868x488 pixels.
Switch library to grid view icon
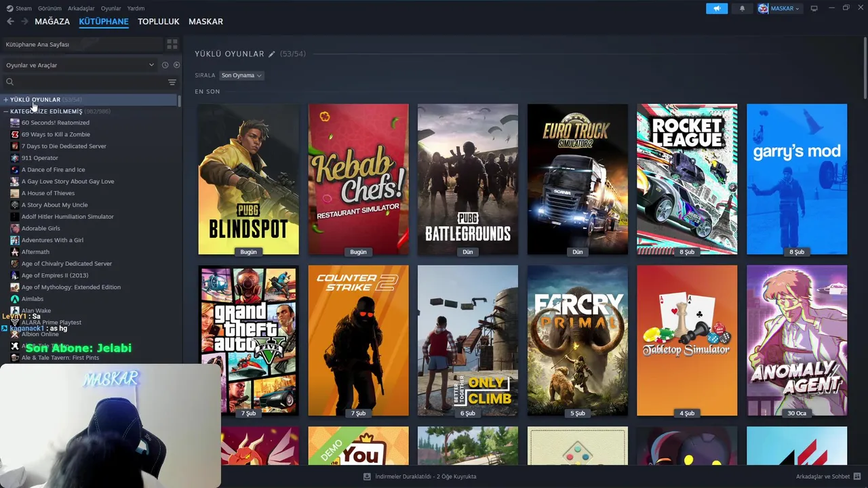point(172,44)
